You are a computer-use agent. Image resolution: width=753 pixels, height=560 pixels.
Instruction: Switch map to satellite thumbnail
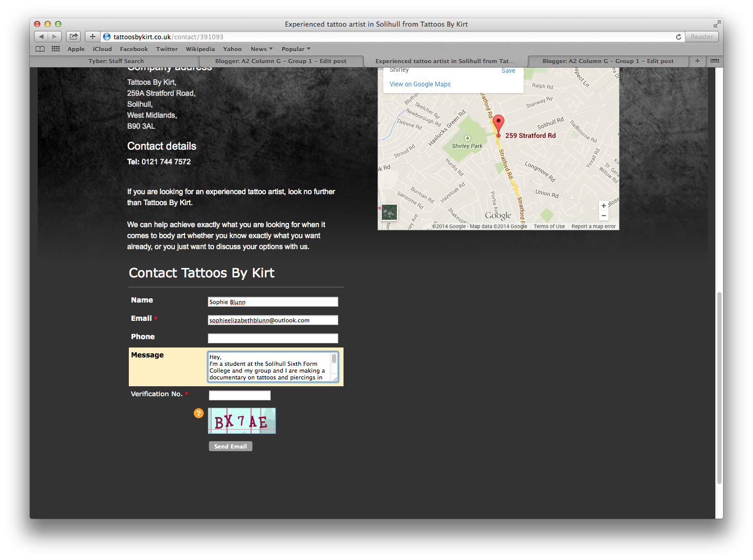389,212
